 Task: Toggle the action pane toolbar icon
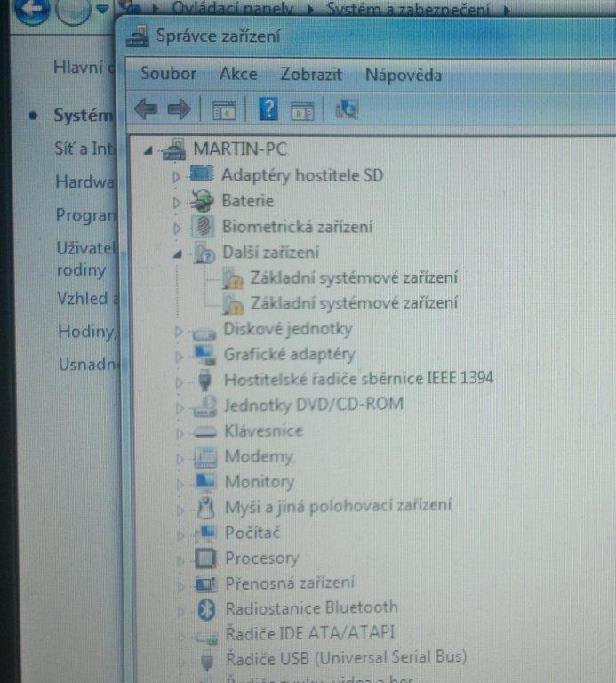302,110
